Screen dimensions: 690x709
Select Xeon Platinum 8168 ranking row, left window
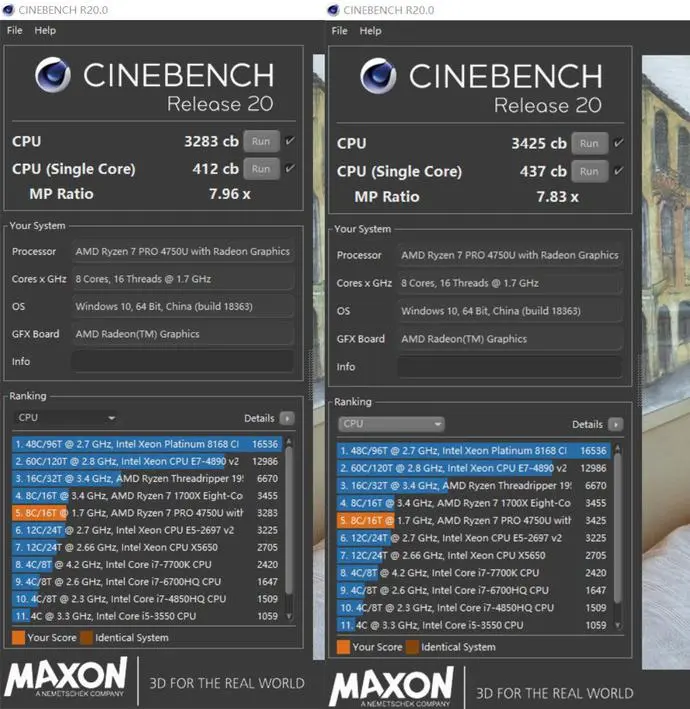[147, 444]
